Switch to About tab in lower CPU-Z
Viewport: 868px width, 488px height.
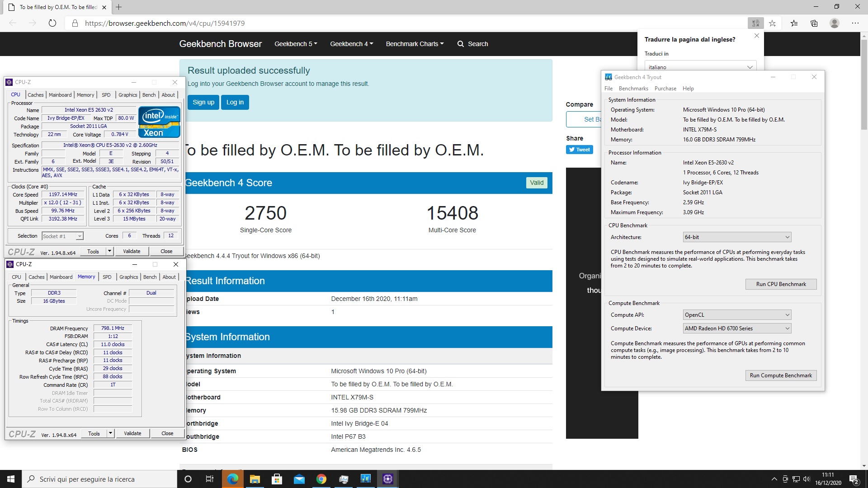coord(169,277)
